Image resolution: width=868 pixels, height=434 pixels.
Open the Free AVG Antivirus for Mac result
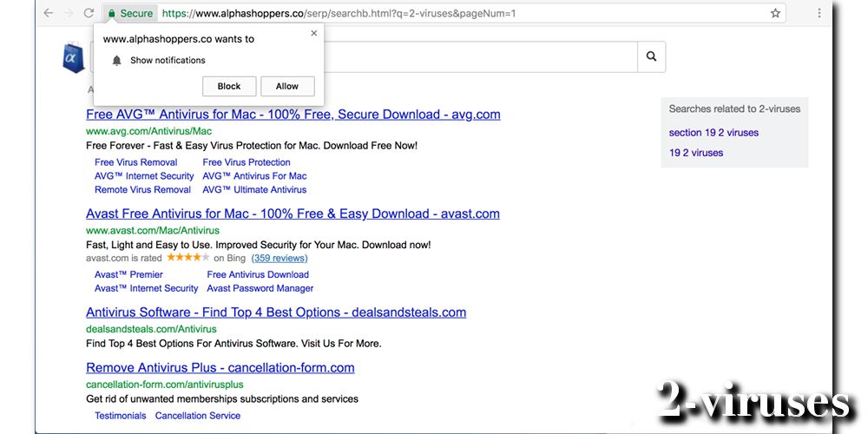[x=293, y=115]
